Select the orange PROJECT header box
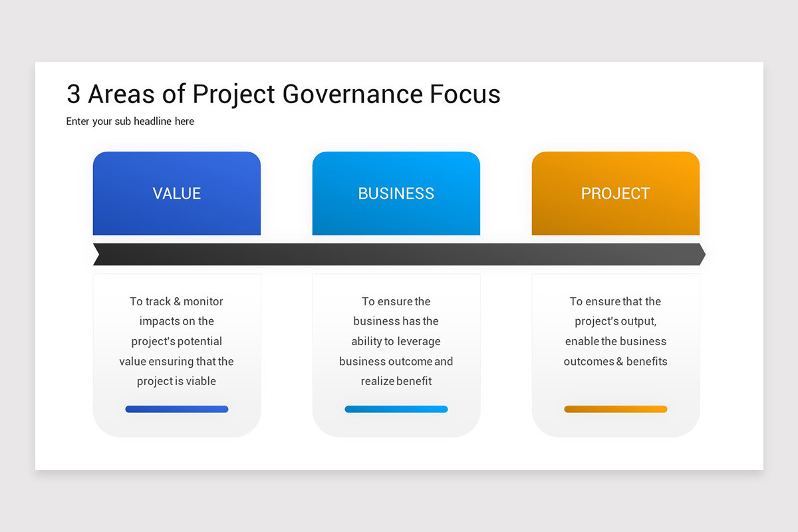The height and width of the screenshot is (532, 798). (x=616, y=194)
